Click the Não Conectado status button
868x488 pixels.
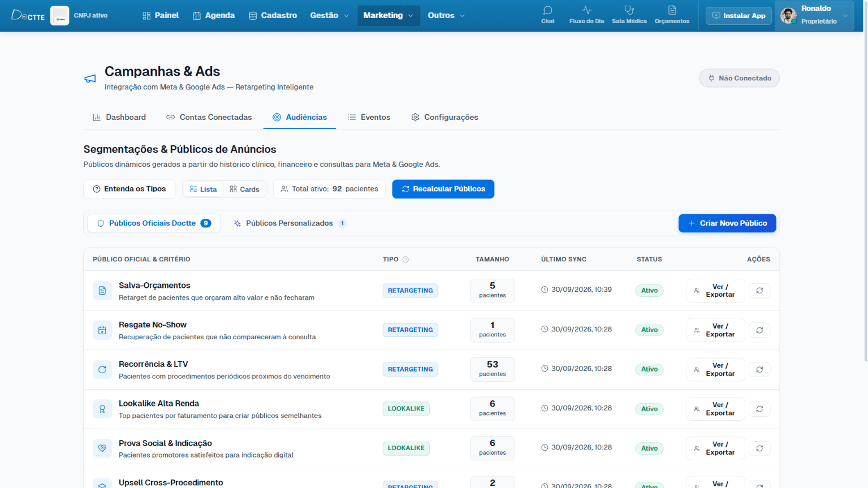coord(739,78)
